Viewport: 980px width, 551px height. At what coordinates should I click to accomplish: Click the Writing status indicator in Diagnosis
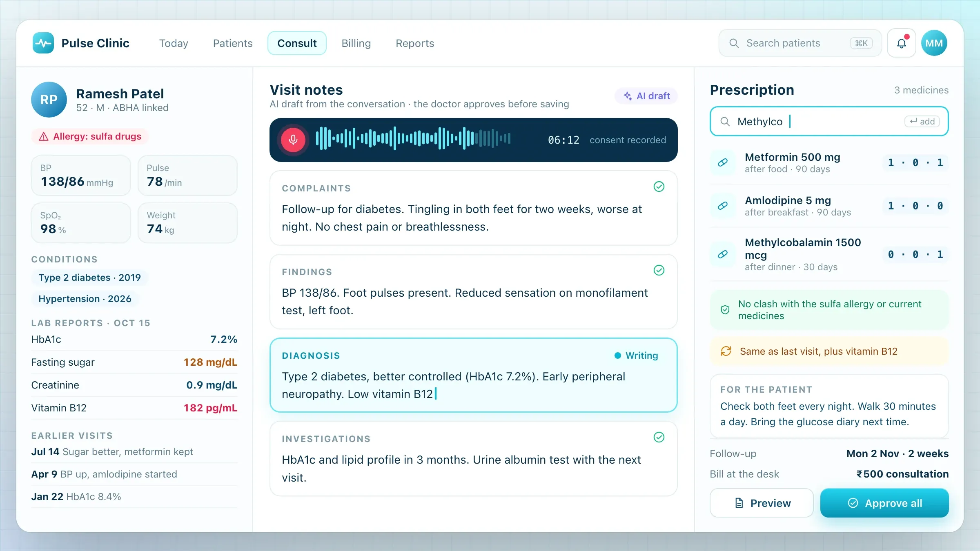coord(636,355)
